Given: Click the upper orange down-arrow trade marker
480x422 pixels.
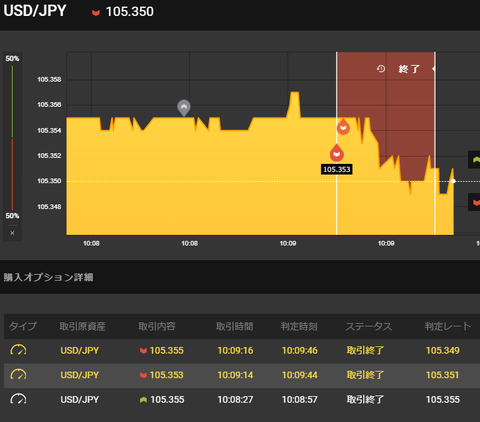Looking at the screenshot, I should (343, 127).
